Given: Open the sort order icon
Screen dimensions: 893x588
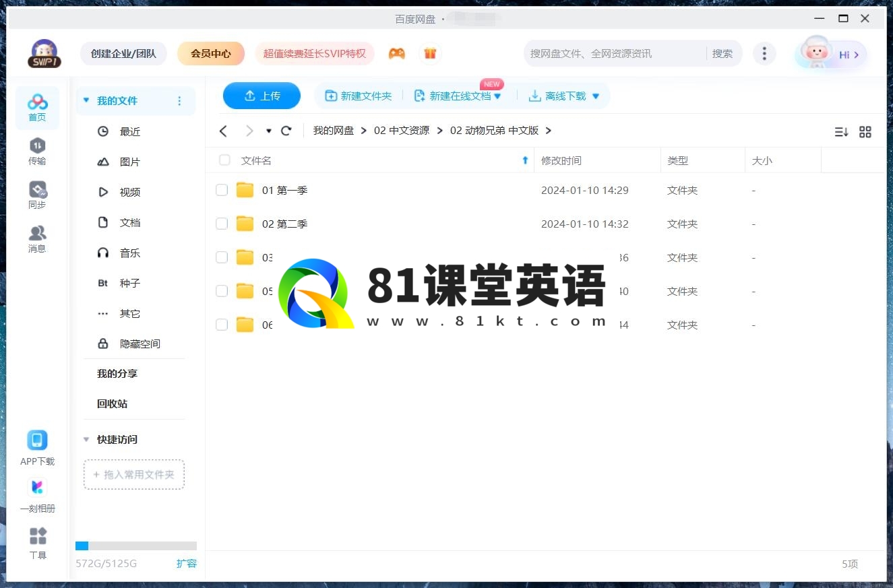Looking at the screenshot, I should [x=841, y=132].
